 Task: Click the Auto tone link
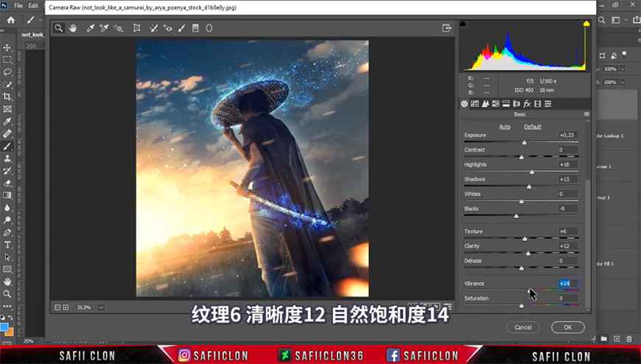tap(505, 127)
